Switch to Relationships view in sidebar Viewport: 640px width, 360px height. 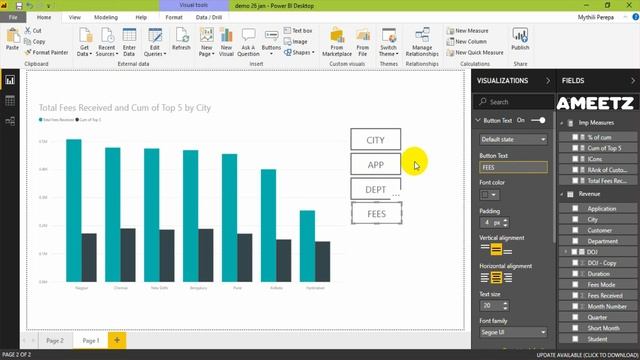tap(10, 121)
